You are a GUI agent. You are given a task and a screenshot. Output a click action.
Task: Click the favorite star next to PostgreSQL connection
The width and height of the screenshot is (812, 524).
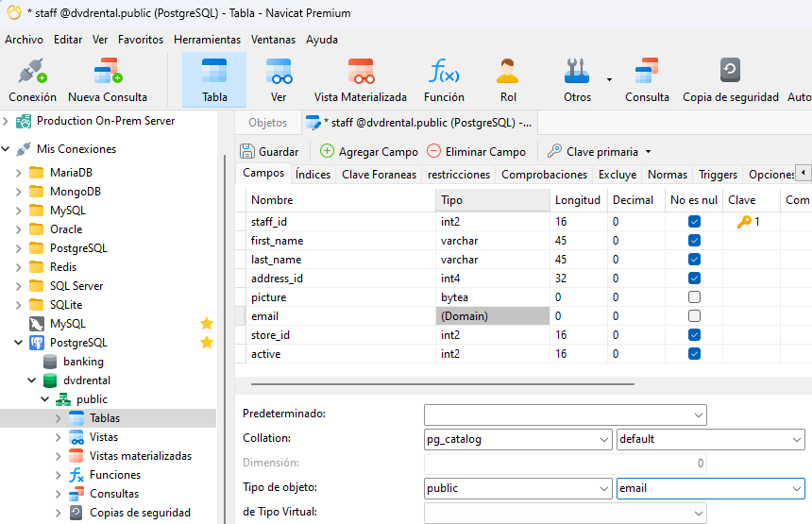click(207, 343)
